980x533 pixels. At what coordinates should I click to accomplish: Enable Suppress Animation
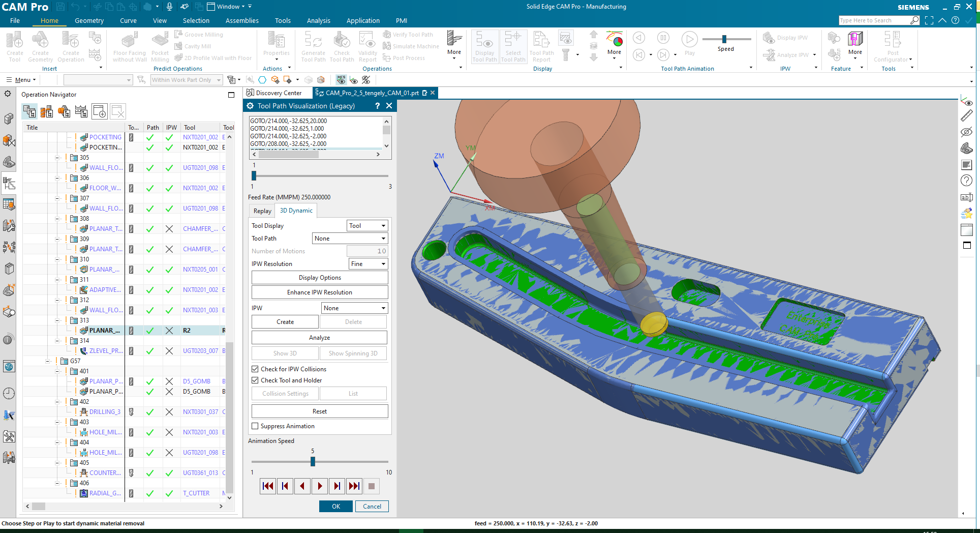pos(255,426)
